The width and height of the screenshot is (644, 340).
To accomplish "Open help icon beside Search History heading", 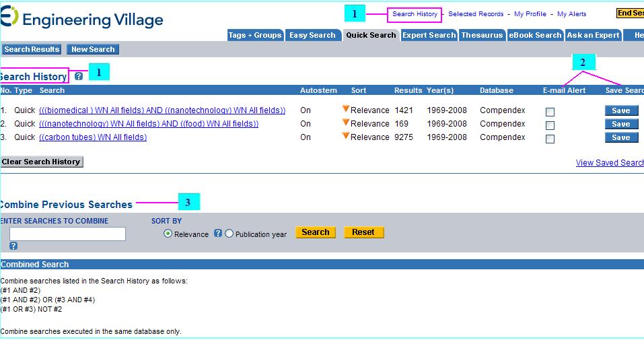I will coord(79,76).
